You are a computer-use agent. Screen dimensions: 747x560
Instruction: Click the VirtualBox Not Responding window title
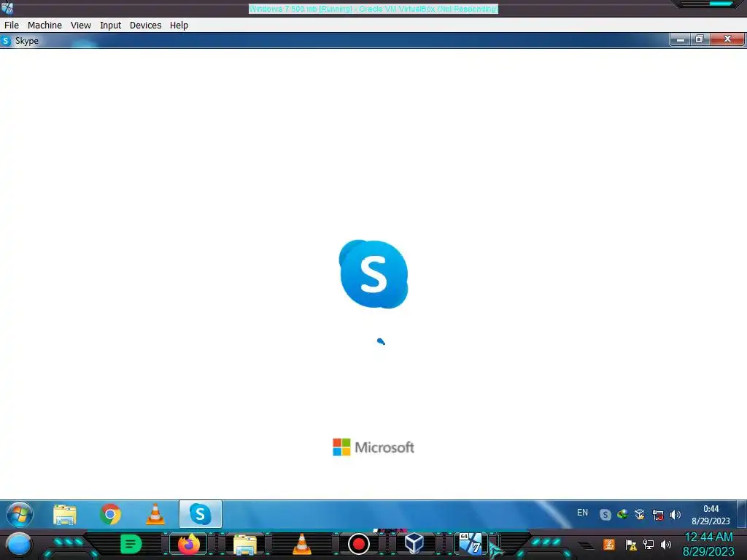(x=373, y=9)
